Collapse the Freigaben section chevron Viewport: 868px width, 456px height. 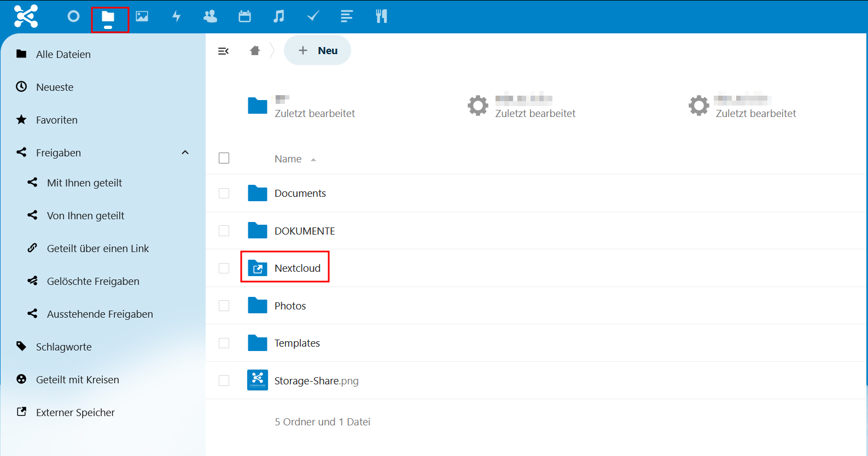[185, 153]
